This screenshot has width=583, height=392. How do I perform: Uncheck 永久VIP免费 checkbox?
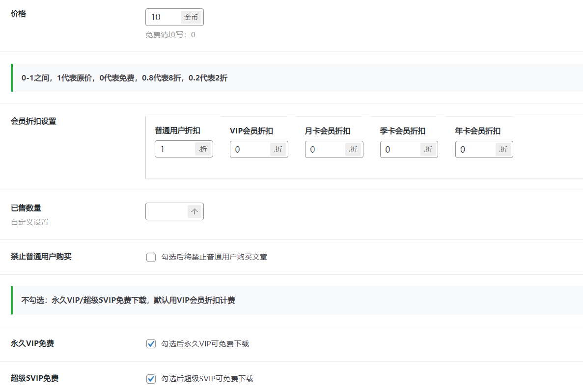pyautogui.click(x=151, y=344)
